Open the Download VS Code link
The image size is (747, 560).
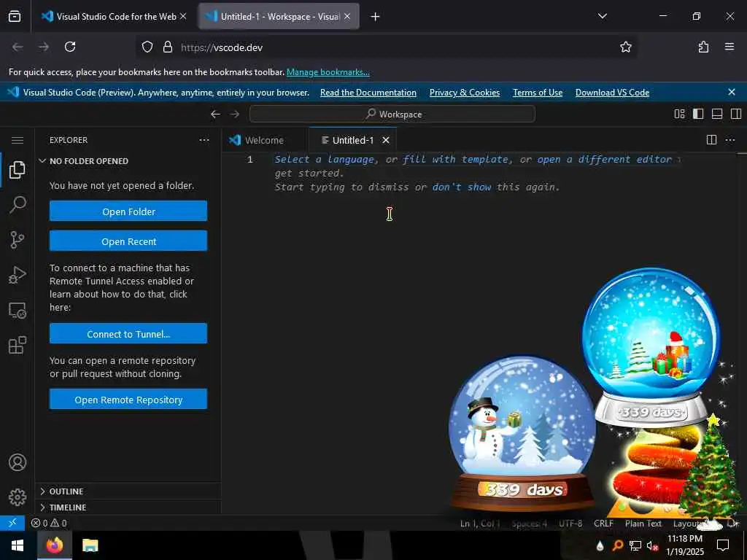pos(612,93)
